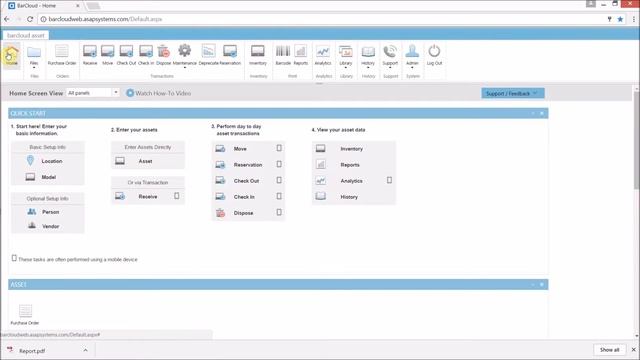Click the Barcode print icon
Image resolution: width=640 pixels, height=360 pixels.
[x=283, y=56]
